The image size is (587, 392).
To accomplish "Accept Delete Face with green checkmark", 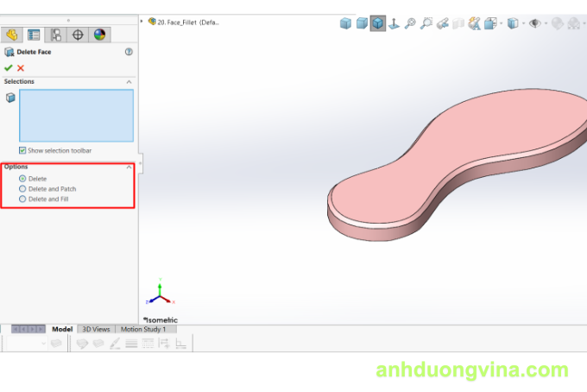I will point(9,67).
